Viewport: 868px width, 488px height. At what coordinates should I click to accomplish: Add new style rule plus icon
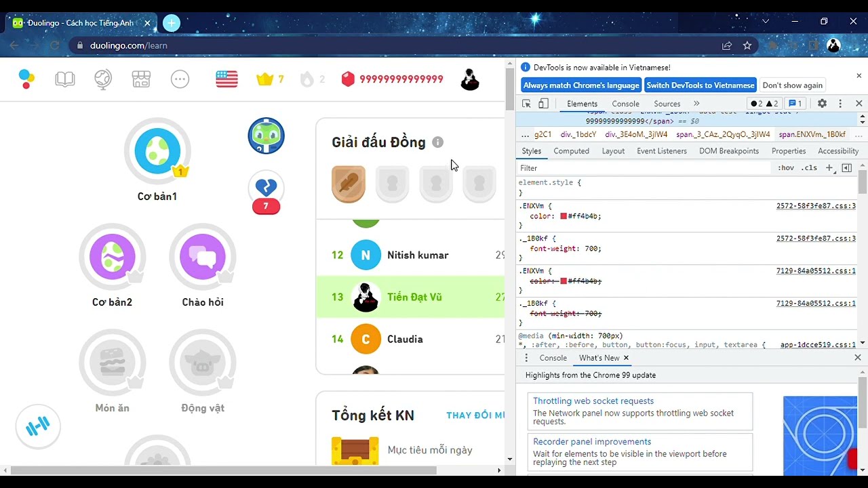point(829,168)
